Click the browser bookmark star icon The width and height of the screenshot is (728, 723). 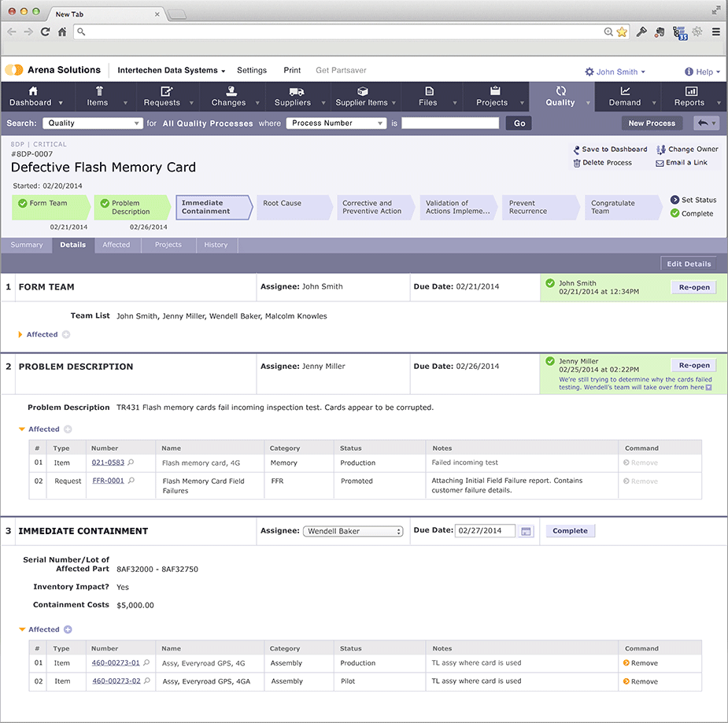point(621,32)
